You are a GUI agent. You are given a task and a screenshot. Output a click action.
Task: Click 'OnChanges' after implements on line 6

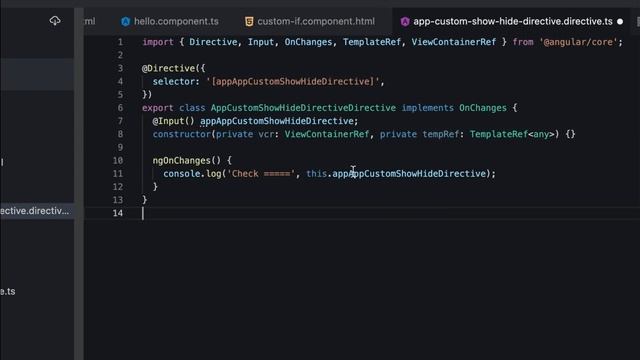click(x=482, y=108)
